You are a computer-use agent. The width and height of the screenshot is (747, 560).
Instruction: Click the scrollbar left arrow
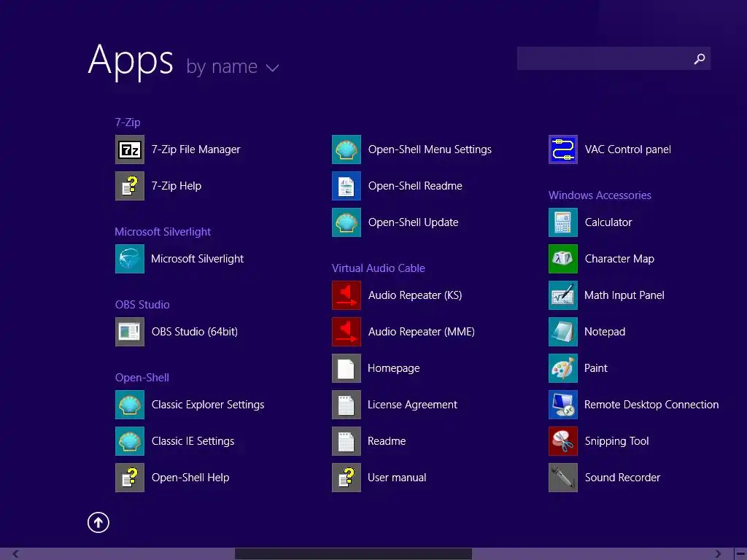pyautogui.click(x=16, y=554)
